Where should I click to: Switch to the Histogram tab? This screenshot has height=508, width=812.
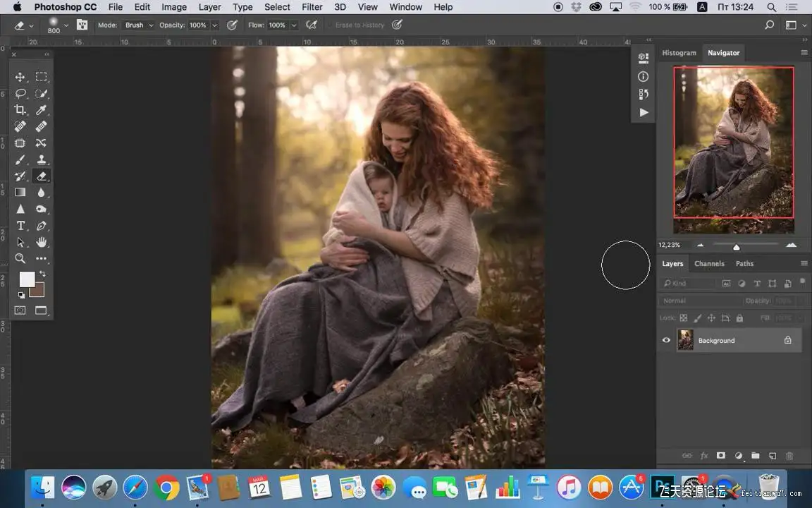679,53
